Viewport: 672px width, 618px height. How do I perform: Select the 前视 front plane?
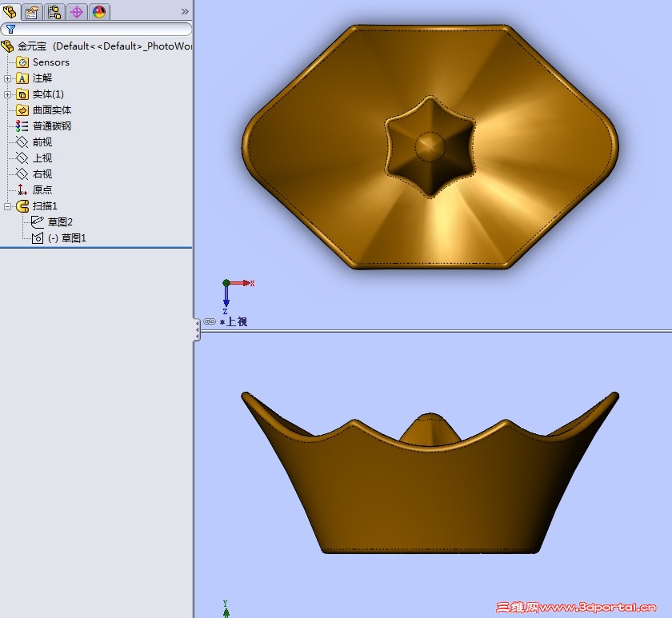point(42,142)
